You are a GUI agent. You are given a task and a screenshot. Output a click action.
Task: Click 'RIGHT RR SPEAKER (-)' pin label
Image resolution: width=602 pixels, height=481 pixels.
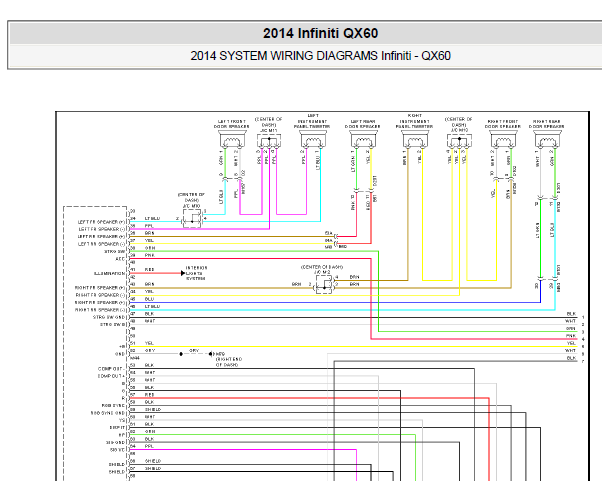(x=100, y=310)
